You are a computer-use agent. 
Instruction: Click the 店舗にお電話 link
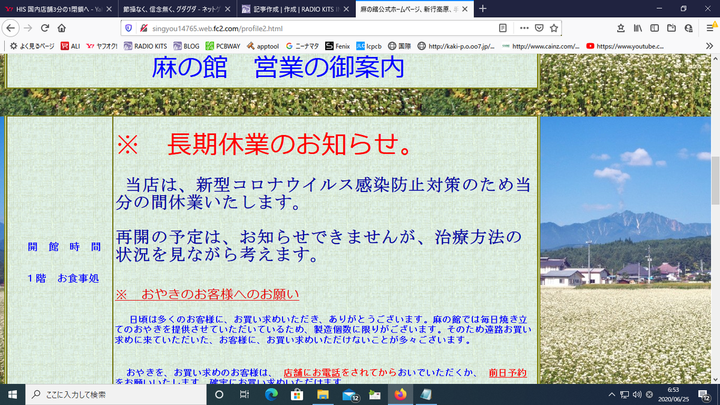(x=312, y=373)
